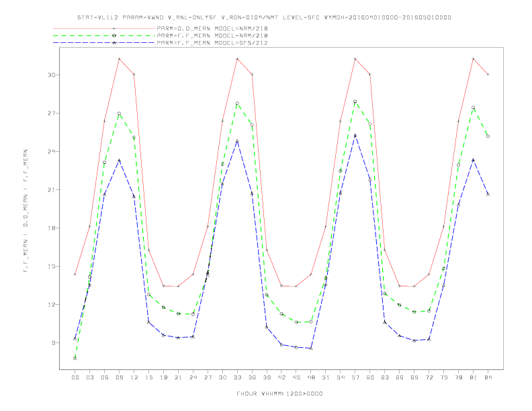Click x-axis forecast hour label 54

click(x=341, y=377)
